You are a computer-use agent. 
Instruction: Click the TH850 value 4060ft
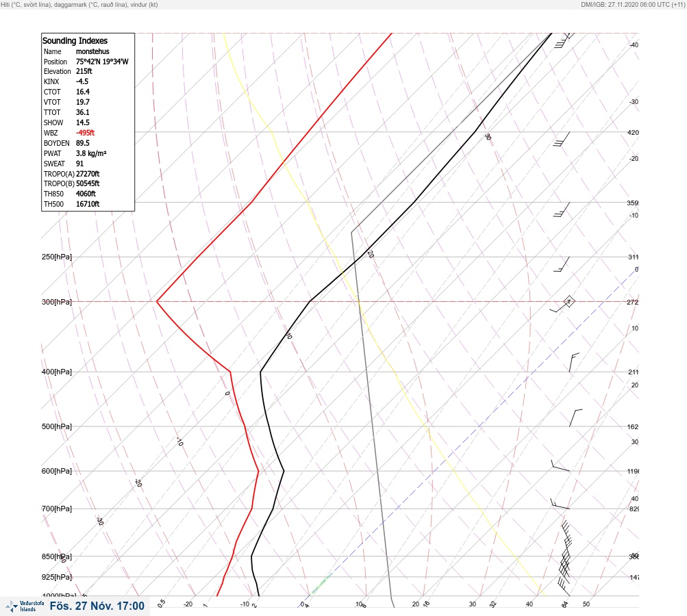[x=86, y=194]
